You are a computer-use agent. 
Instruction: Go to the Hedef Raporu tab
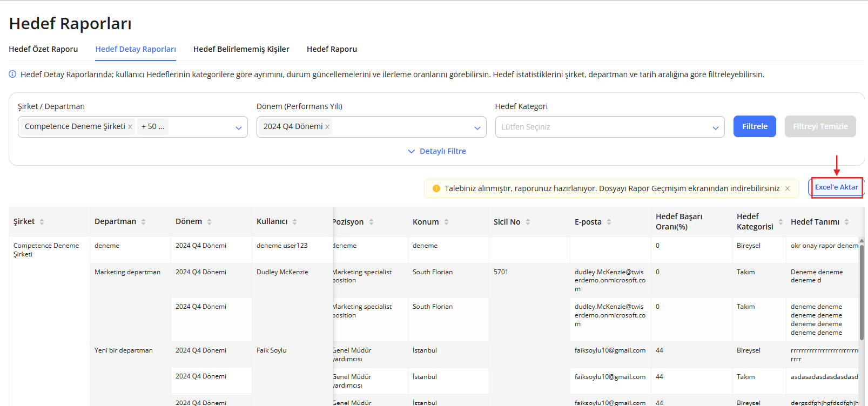click(332, 49)
